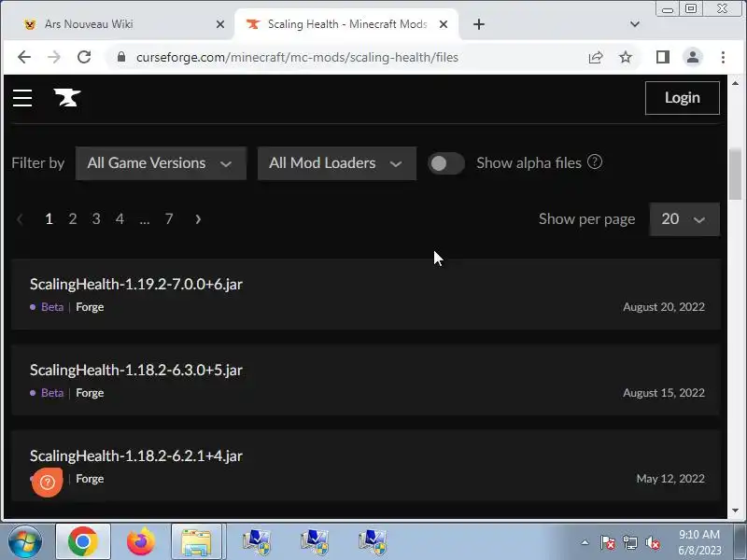747x560 pixels.
Task: Open a new tab with the plus button
Action: coord(479,24)
